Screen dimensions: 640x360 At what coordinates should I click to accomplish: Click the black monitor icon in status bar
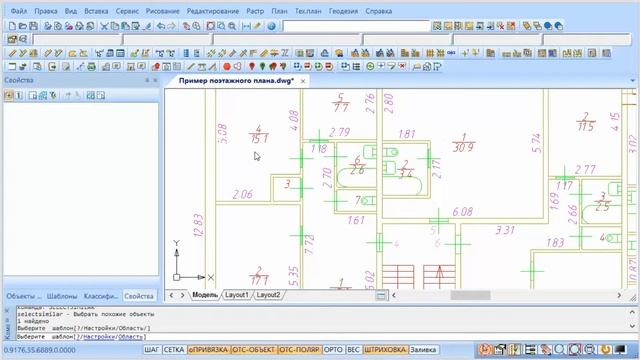point(620,349)
